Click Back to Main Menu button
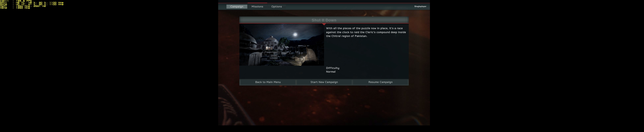 point(268,82)
